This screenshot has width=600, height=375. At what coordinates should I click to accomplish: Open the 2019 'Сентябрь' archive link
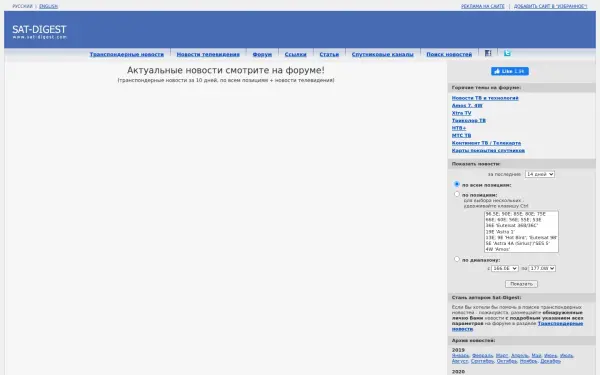482,361
